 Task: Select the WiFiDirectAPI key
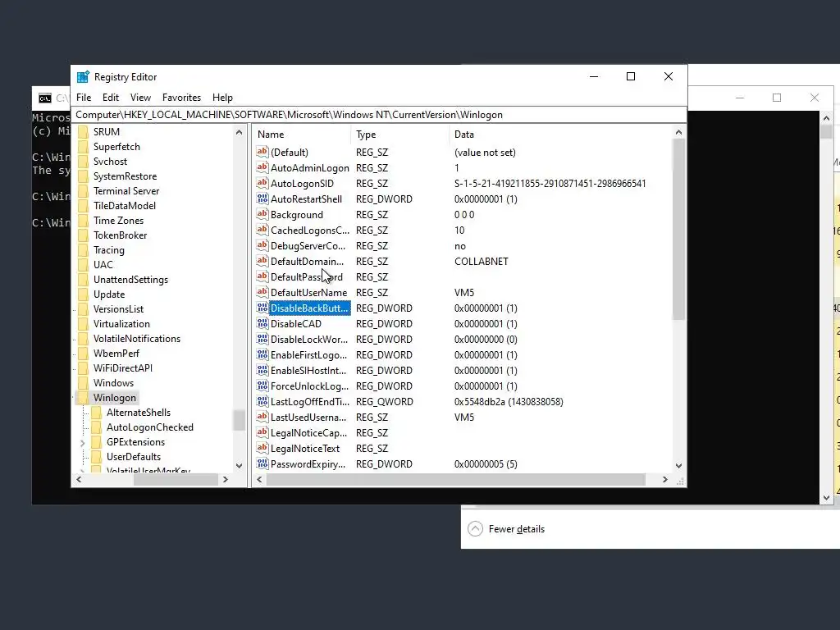point(123,368)
